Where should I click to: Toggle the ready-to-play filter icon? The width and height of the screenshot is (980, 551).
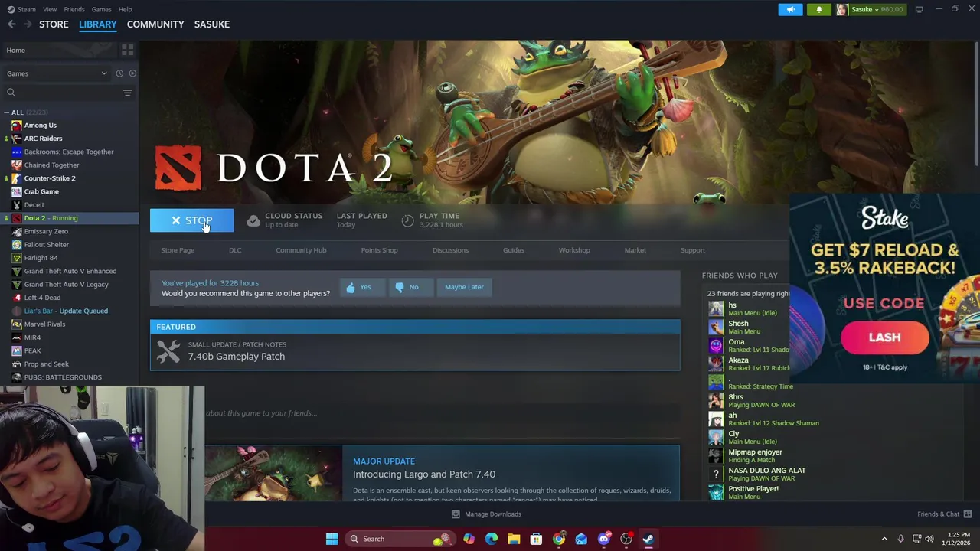click(132, 73)
